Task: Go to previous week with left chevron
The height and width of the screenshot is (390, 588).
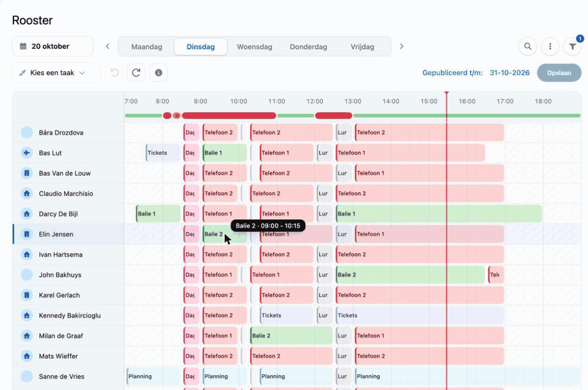Action: (108, 46)
